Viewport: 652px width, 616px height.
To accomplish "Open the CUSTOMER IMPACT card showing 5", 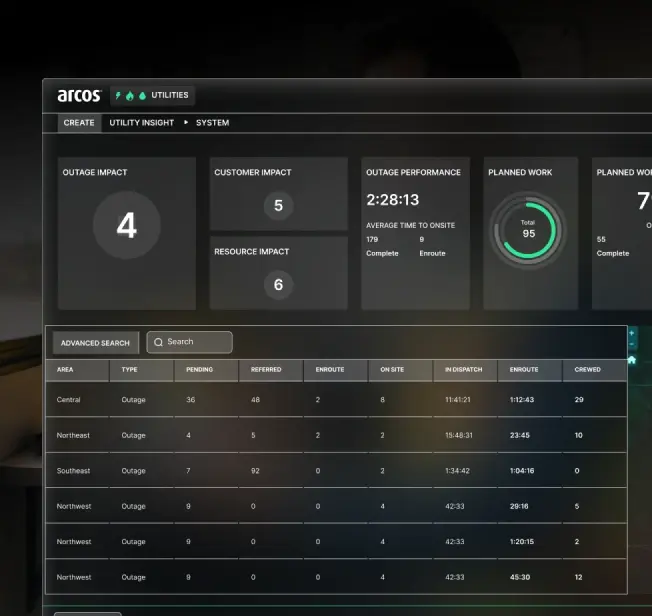I will coord(279,193).
